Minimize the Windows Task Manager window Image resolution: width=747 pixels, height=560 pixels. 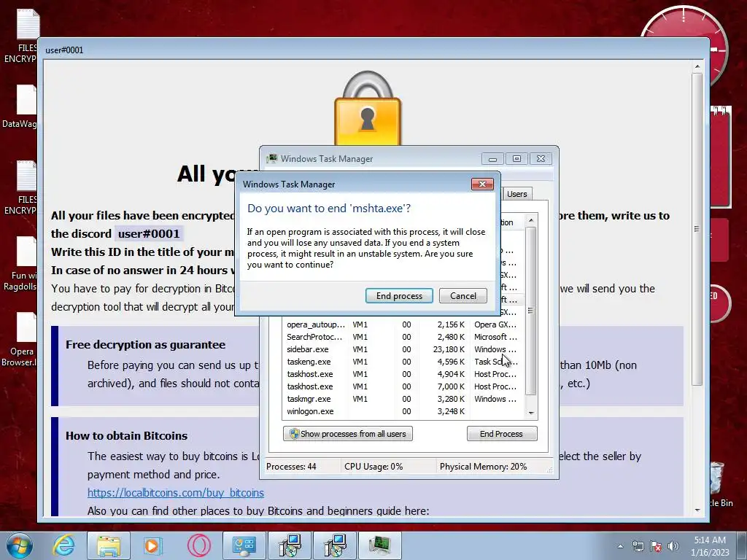[x=492, y=158]
